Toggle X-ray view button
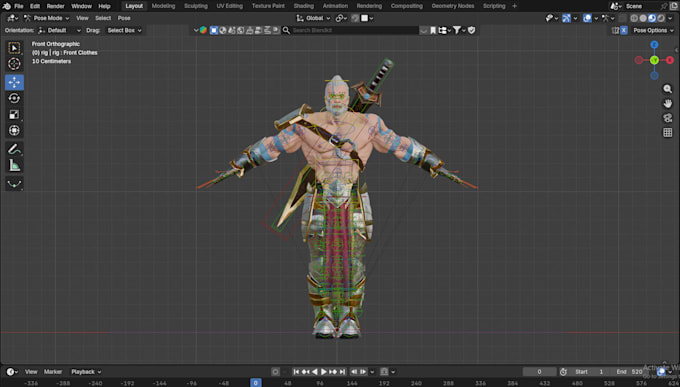The width and height of the screenshot is (680, 387). [623, 18]
